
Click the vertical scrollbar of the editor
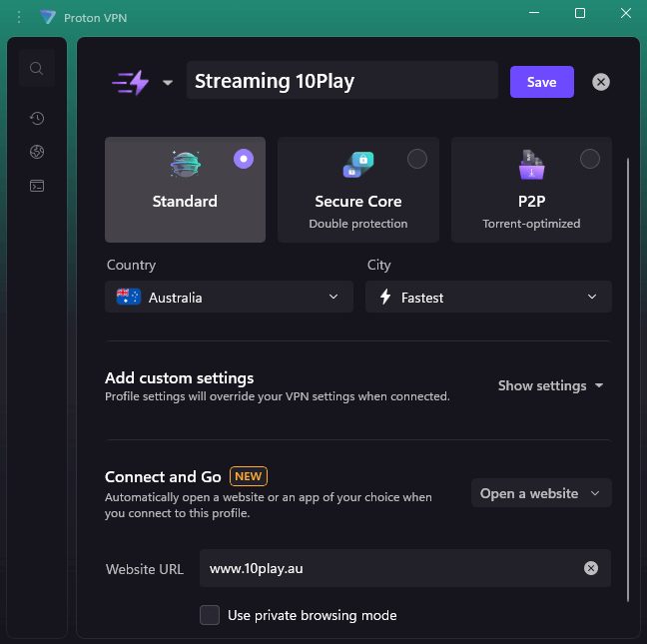coord(628,379)
